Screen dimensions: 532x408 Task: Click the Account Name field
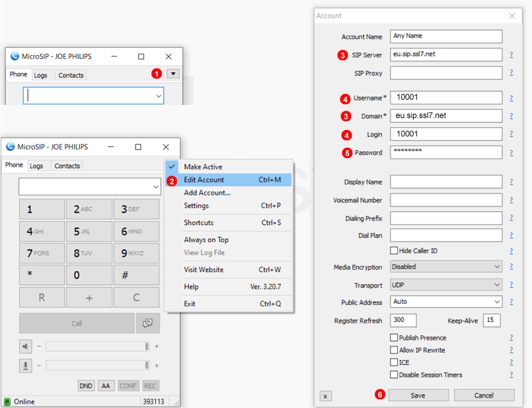click(446, 36)
